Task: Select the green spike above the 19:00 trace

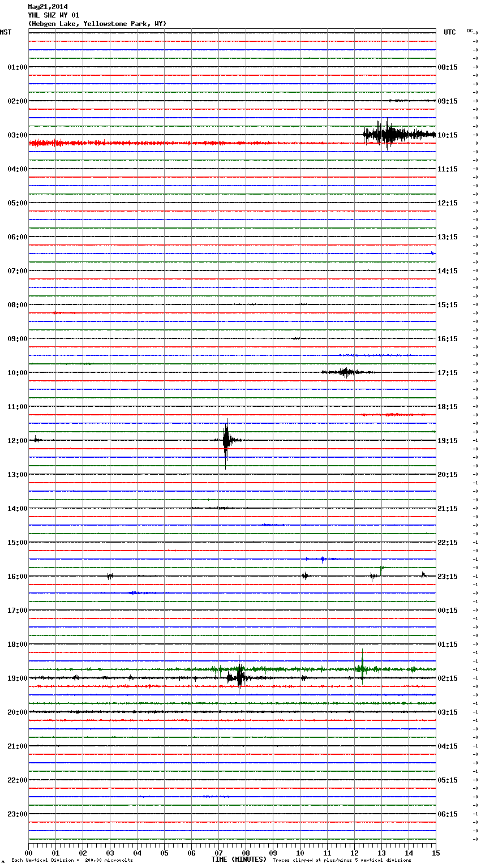Action: (362, 667)
